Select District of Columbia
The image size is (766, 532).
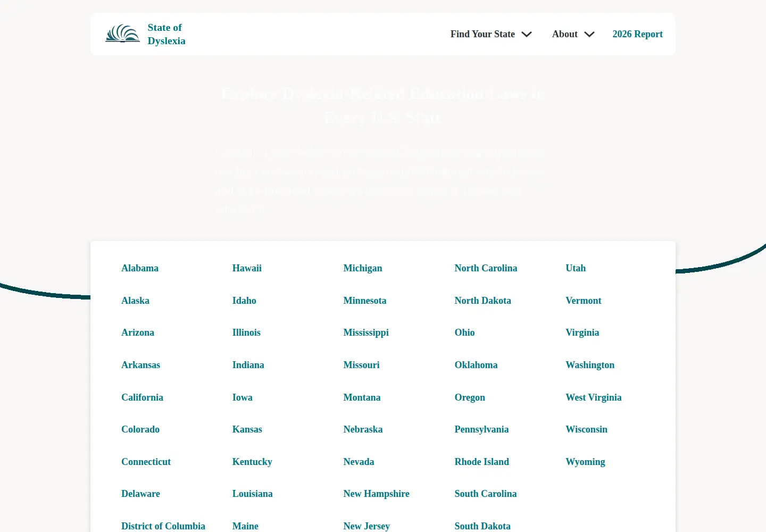[x=163, y=526]
